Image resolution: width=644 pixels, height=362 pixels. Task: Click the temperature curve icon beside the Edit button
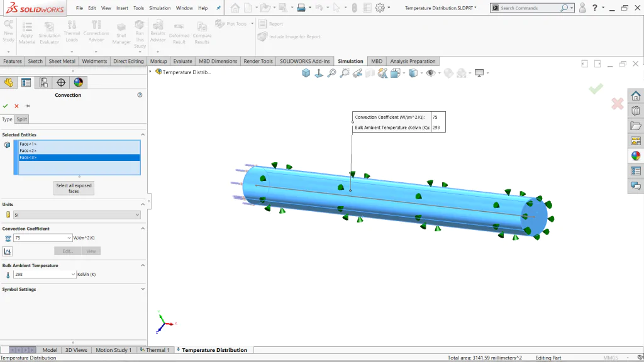click(8, 251)
